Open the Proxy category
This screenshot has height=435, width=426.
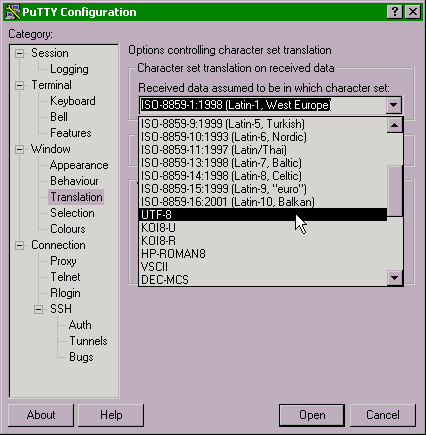(x=63, y=261)
